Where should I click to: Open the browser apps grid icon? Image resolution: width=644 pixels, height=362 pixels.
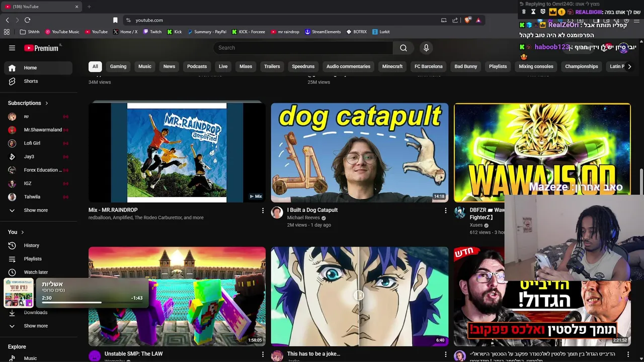pos(7,32)
